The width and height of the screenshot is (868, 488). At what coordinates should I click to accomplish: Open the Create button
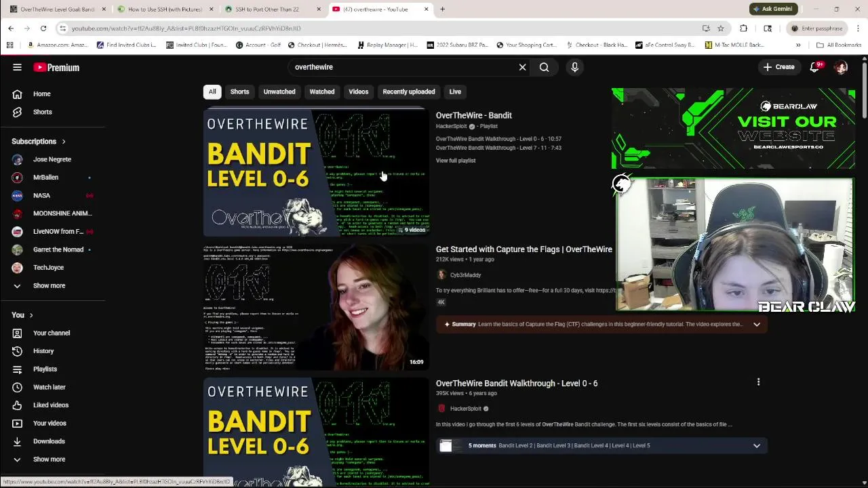pyautogui.click(x=778, y=67)
